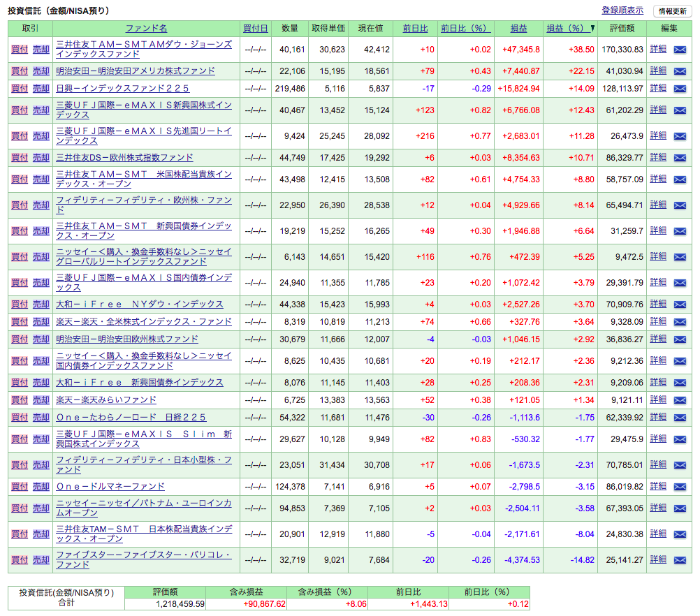Click 売却 for 日興－インデックスファンド２２５

tap(41, 89)
